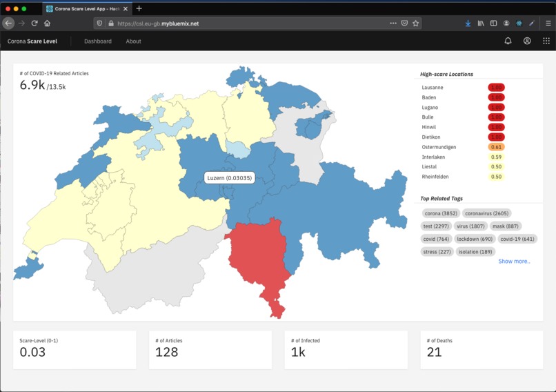Select the isolation (189) tag
The image size is (556, 392).
475,252
